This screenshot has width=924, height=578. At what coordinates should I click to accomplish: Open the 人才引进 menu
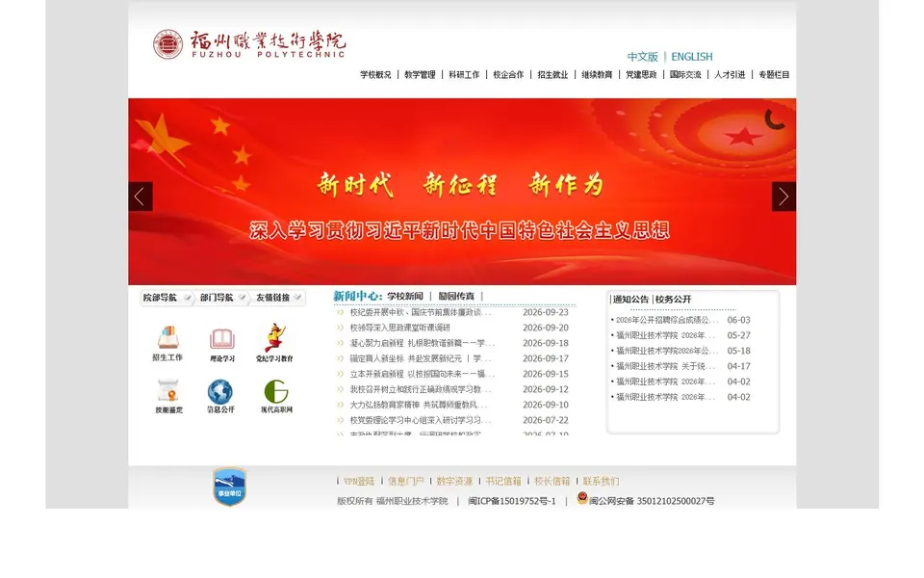(x=730, y=74)
